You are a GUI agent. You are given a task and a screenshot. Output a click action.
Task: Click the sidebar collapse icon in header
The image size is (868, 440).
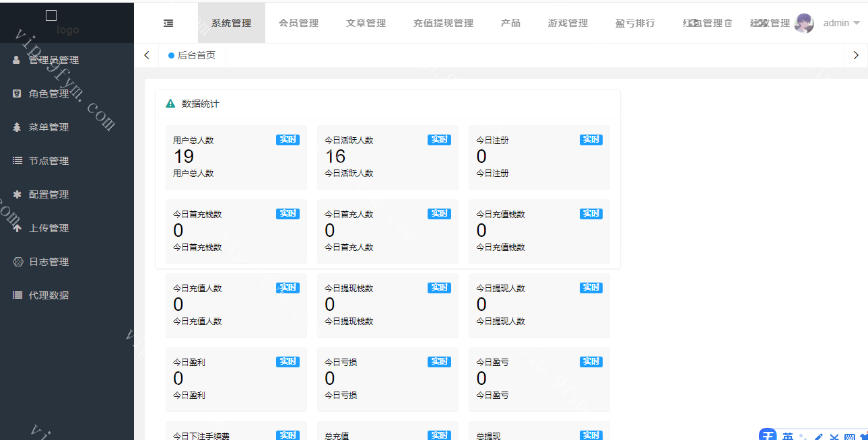pos(168,23)
